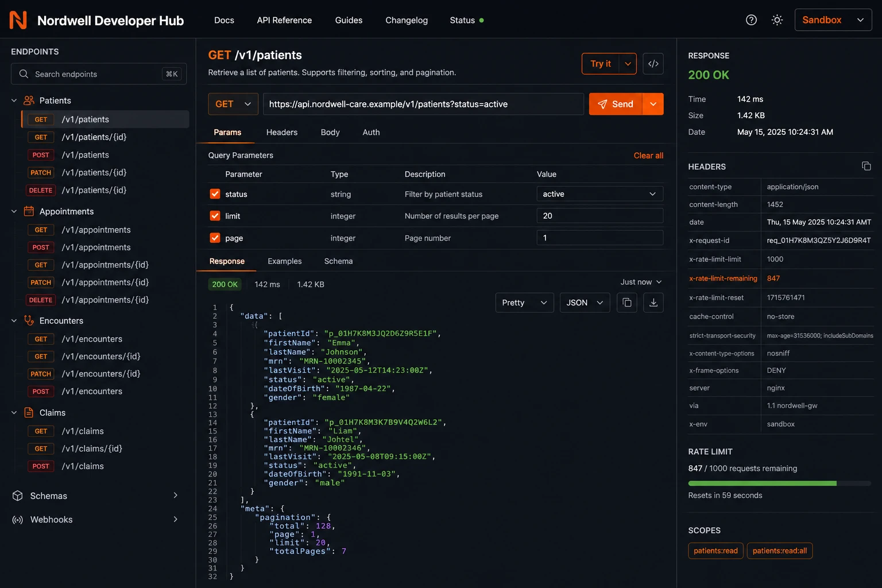Select DELETE /v1/patients/{id} endpoint
The width and height of the screenshot is (882, 588).
[105, 190]
